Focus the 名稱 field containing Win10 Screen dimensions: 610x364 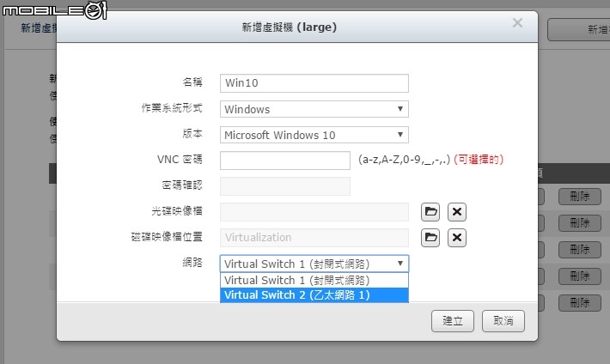pyautogui.click(x=314, y=83)
